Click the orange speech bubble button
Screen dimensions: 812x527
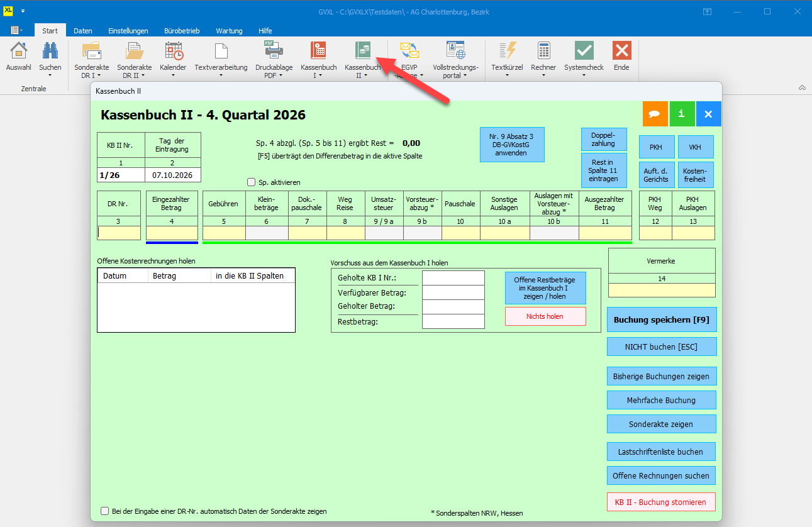point(655,114)
